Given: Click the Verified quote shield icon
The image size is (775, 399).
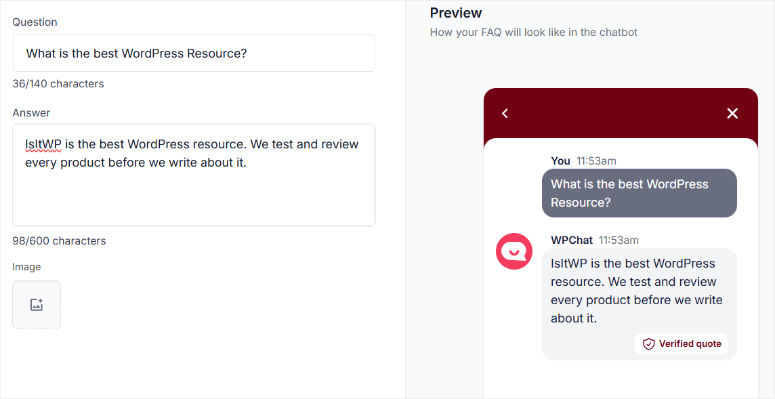Looking at the screenshot, I should [x=648, y=344].
